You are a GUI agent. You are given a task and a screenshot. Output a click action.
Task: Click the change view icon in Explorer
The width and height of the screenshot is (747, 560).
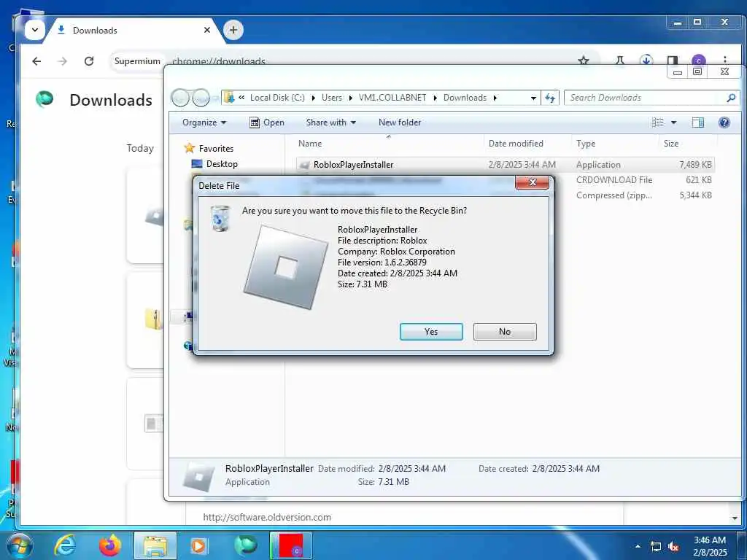coord(658,122)
